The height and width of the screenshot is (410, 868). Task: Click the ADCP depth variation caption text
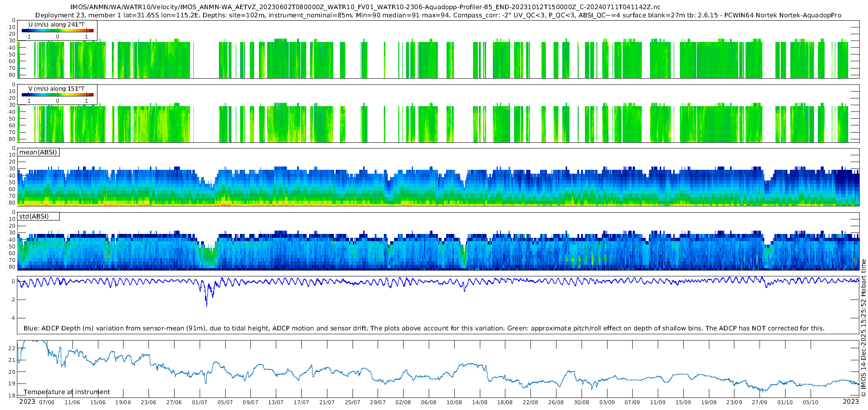tap(424, 328)
